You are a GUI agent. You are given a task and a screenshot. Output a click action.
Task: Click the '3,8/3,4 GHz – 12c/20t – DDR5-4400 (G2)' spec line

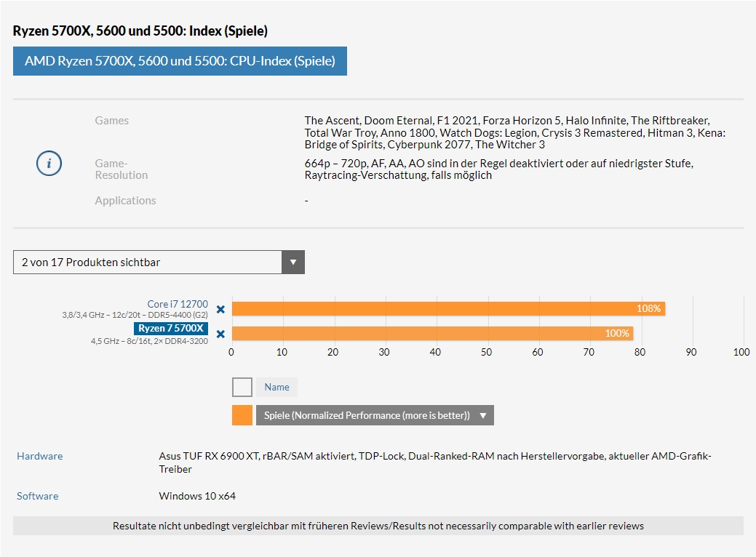coord(135,315)
